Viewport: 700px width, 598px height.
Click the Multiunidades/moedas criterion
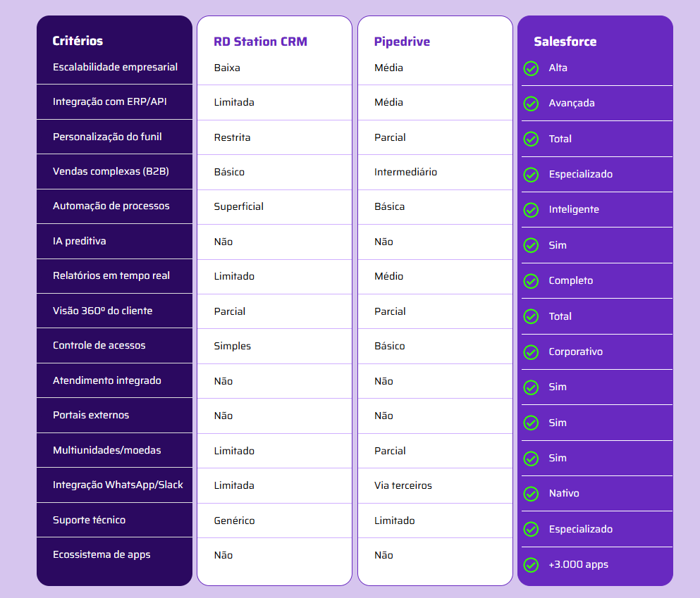click(x=106, y=450)
